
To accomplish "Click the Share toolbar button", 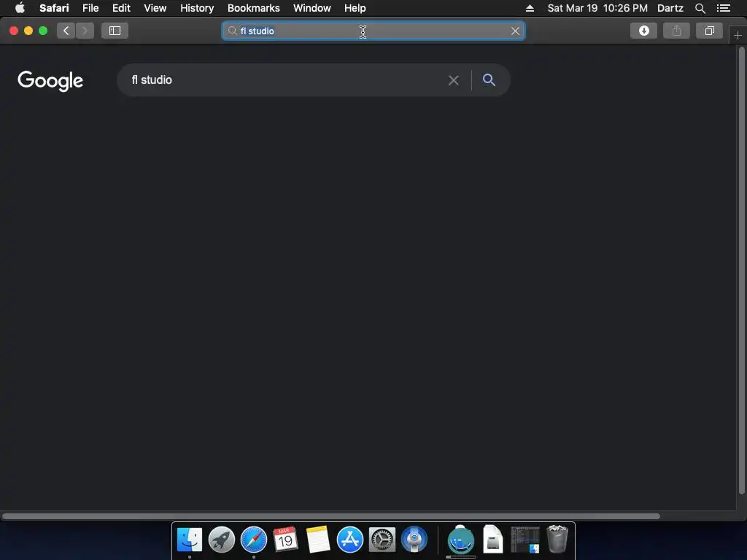I will (x=676, y=31).
